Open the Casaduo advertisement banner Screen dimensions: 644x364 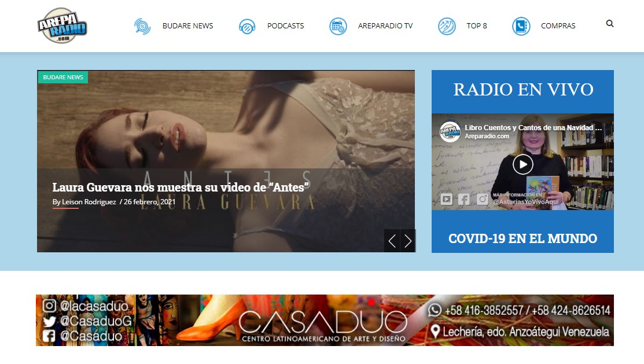tap(325, 320)
